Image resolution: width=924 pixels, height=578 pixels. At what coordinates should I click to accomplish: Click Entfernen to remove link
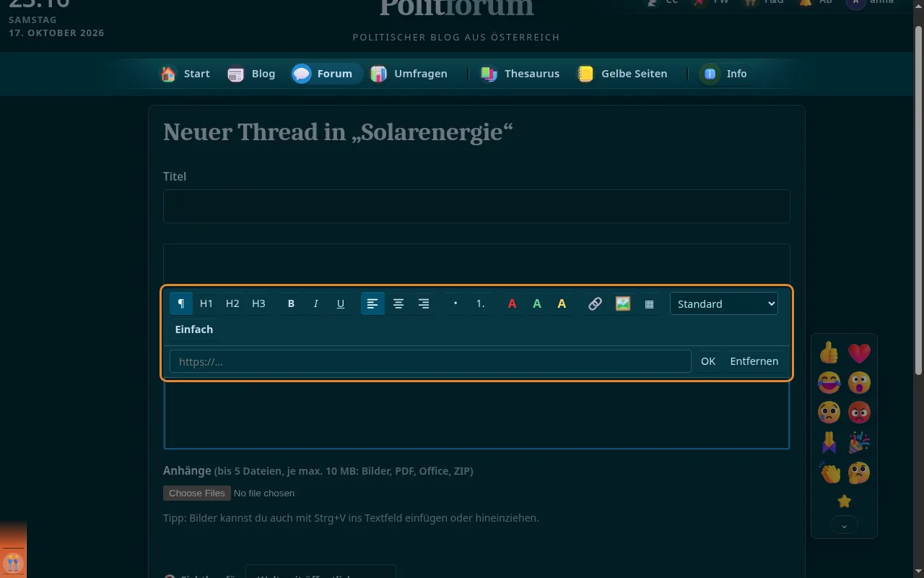pos(754,361)
